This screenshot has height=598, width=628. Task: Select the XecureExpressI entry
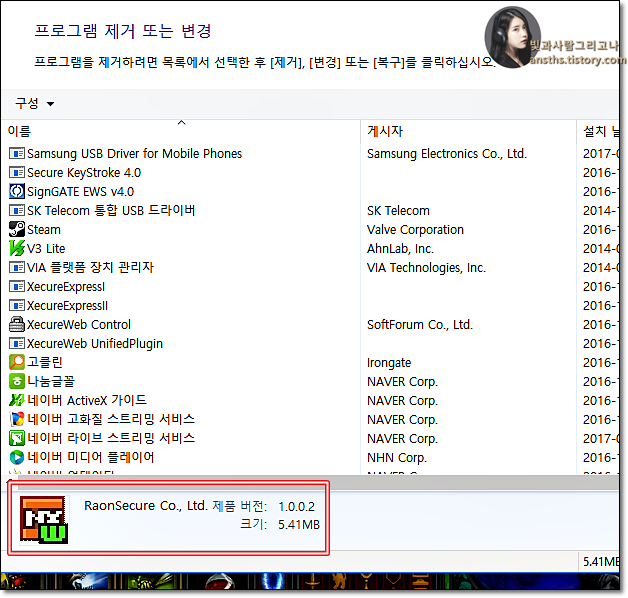(66, 286)
